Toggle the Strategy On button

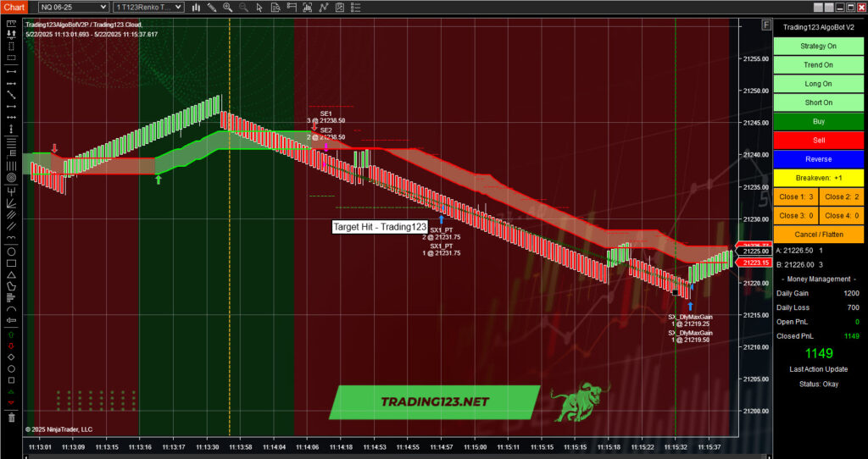point(818,46)
